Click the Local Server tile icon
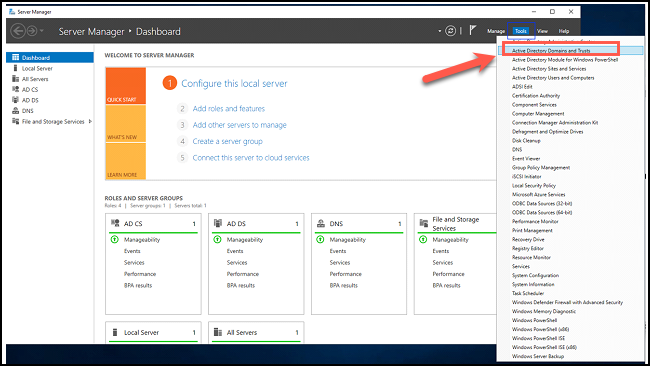The image size is (650, 366). point(115,332)
